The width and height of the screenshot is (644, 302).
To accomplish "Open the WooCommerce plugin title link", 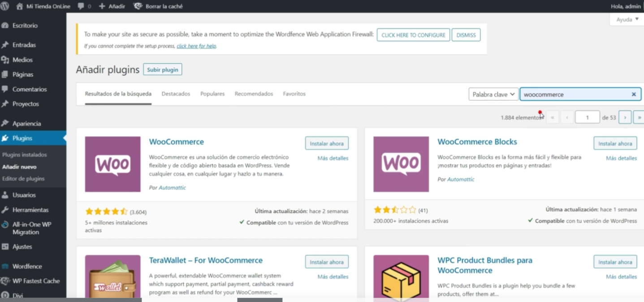I will (177, 142).
